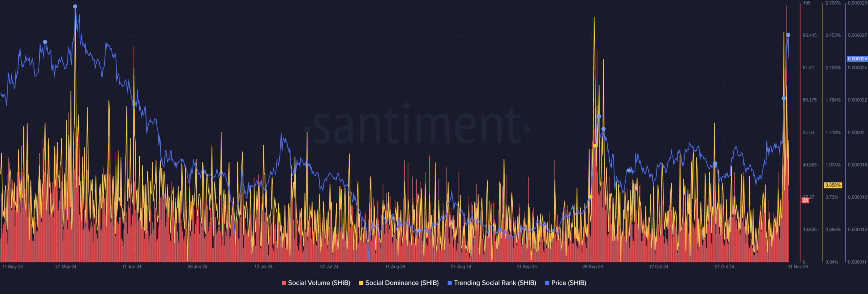The width and height of the screenshot is (868, 294).
Task: Click the 40.905 social volume axis label
Action: tap(810, 165)
